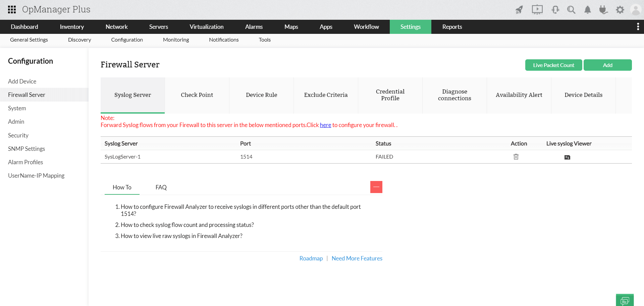The width and height of the screenshot is (644, 306).
Task: Delete SysLogServer-1 using the trash icon
Action: tap(516, 157)
